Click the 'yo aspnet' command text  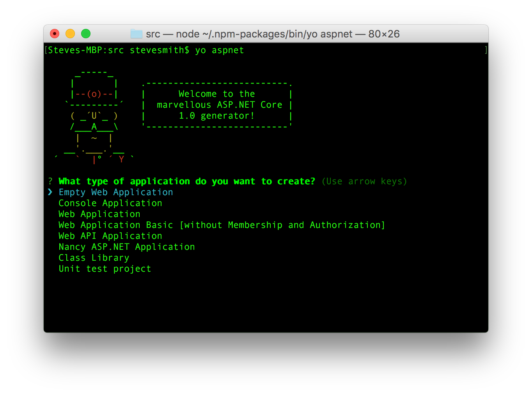pos(220,50)
